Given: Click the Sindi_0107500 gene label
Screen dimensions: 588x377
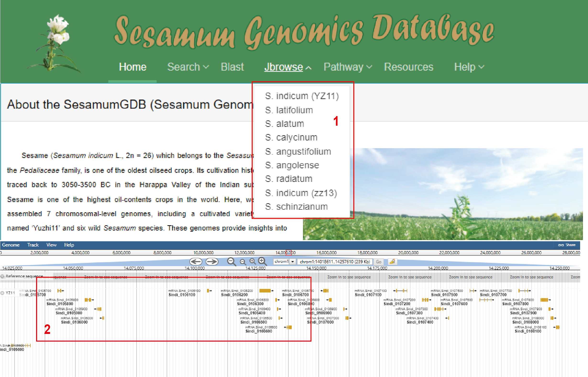Looking at the screenshot, I should [x=444, y=295].
